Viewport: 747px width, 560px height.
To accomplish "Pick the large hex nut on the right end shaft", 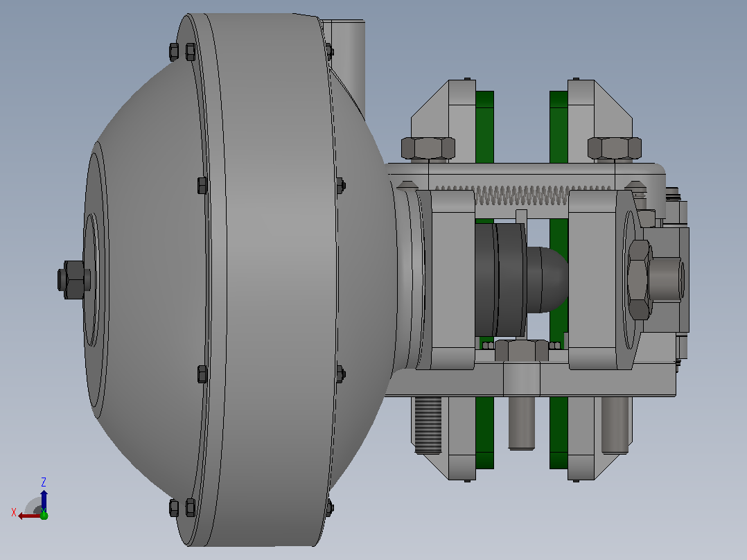I will tap(639, 280).
